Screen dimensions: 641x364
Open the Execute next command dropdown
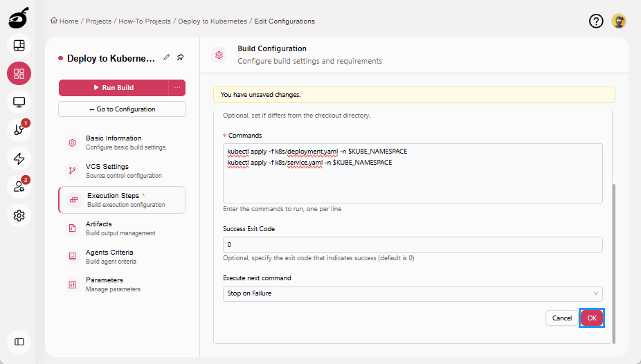413,293
